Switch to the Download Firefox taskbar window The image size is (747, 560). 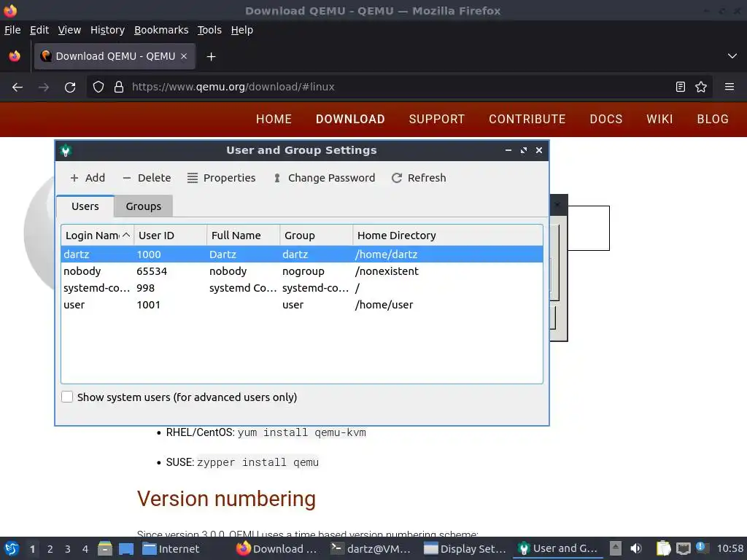pyautogui.click(x=277, y=549)
